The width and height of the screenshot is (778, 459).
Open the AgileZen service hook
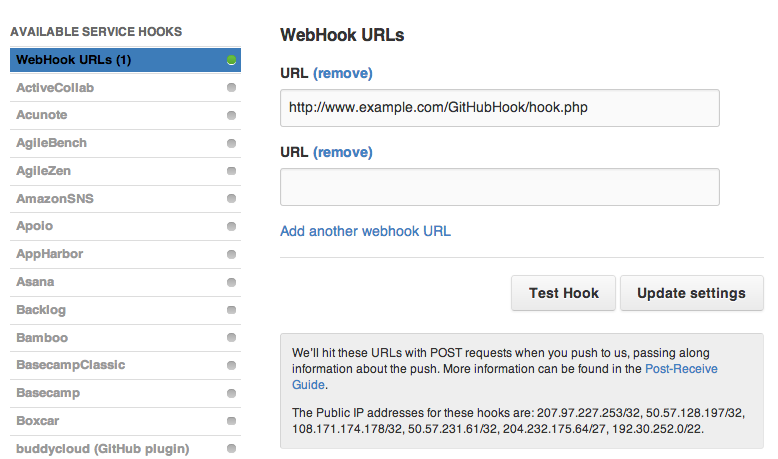(x=44, y=171)
